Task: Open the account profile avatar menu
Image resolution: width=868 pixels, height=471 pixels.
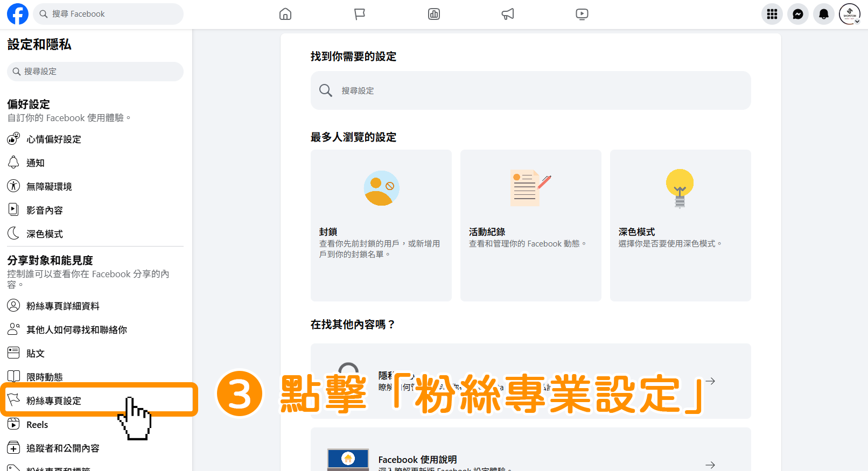Action: 850,14
